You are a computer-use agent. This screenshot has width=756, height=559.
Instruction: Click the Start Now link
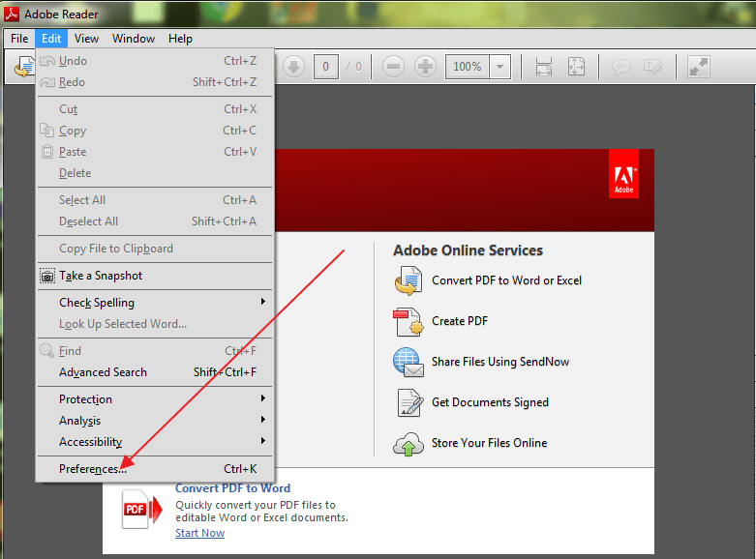[x=199, y=533]
